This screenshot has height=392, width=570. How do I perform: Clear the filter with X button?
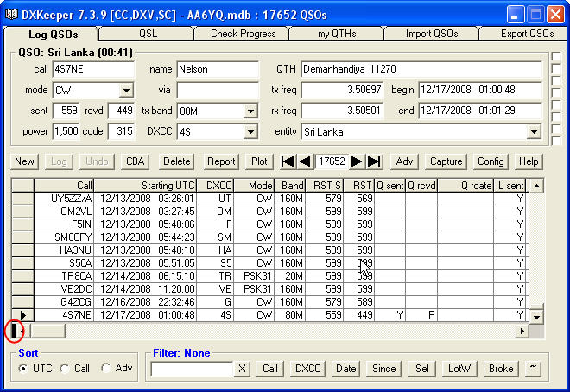(242, 369)
